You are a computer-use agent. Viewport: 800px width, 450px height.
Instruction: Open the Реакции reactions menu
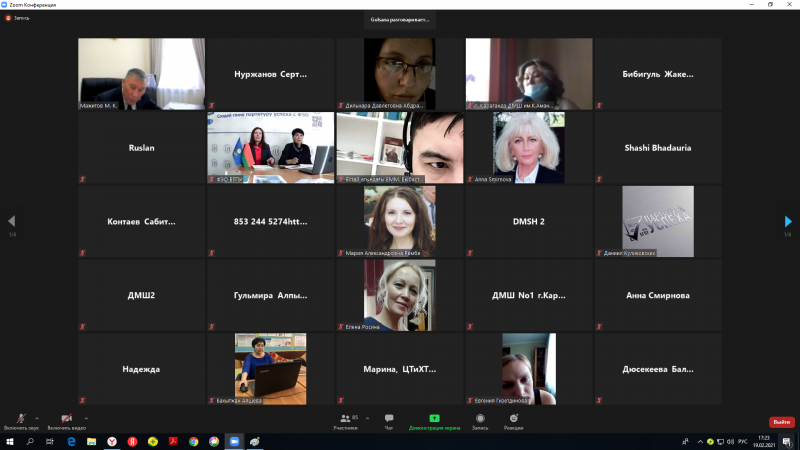pyautogui.click(x=514, y=420)
